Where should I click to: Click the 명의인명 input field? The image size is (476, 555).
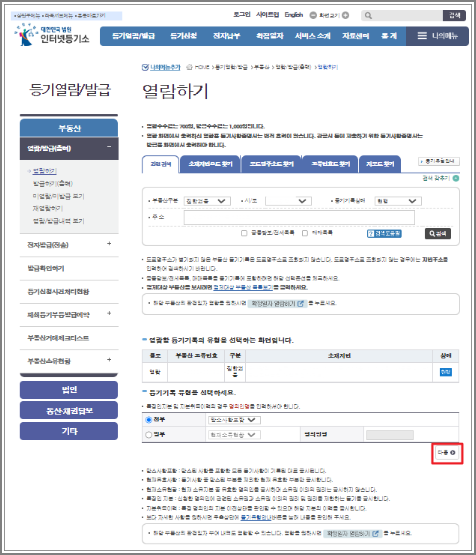(x=390, y=435)
